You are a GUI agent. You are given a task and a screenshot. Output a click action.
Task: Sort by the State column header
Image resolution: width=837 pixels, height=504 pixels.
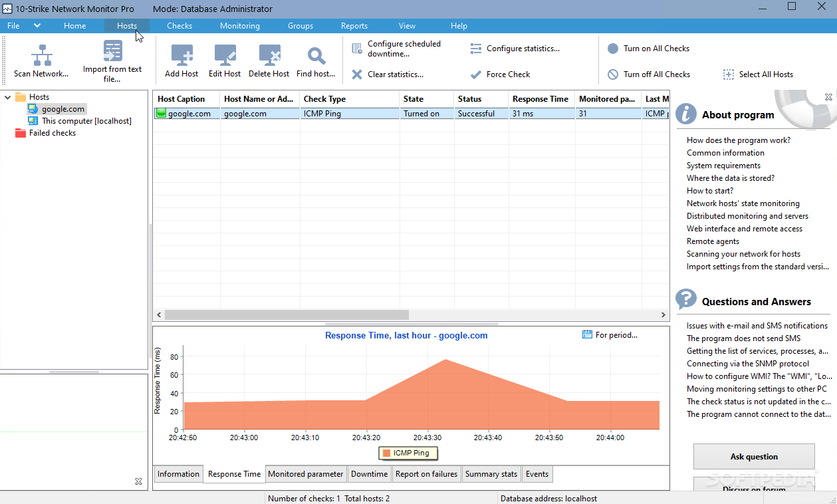pos(426,99)
